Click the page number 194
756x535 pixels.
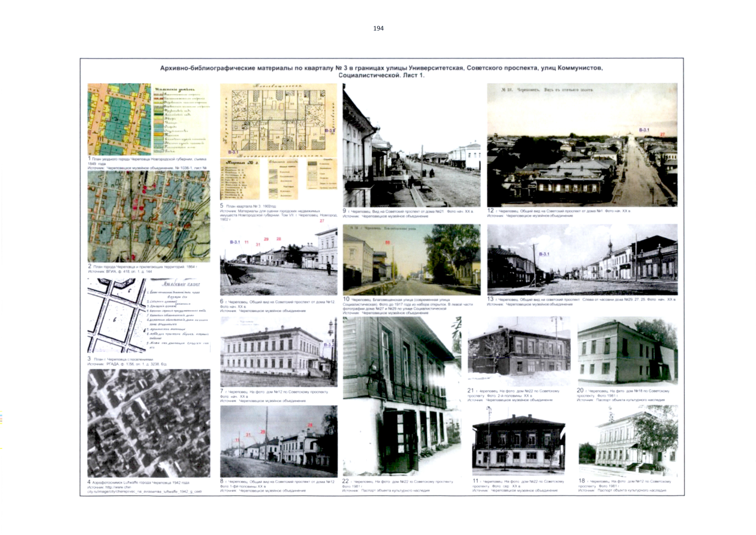click(x=378, y=29)
